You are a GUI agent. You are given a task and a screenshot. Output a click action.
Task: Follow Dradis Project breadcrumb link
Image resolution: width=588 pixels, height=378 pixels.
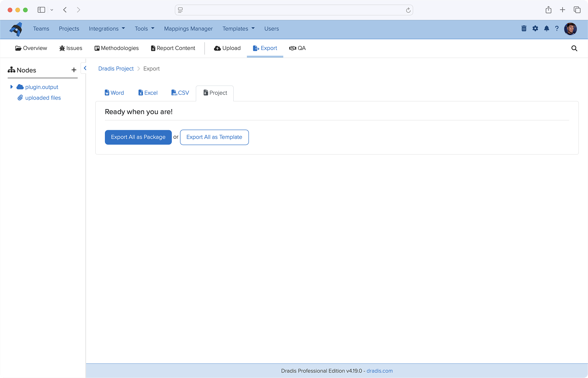click(x=116, y=69)
